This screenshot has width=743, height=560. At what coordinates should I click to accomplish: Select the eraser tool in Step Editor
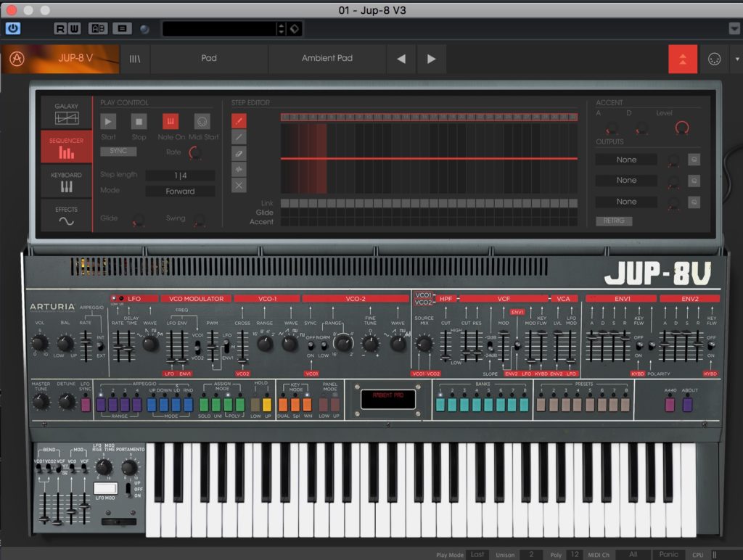(x=239, y=154)
